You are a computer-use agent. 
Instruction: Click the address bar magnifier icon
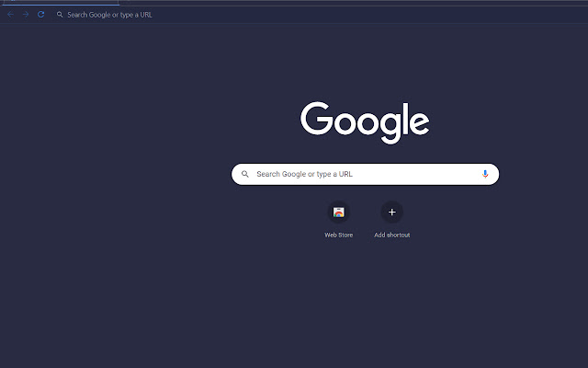(60, 15)
